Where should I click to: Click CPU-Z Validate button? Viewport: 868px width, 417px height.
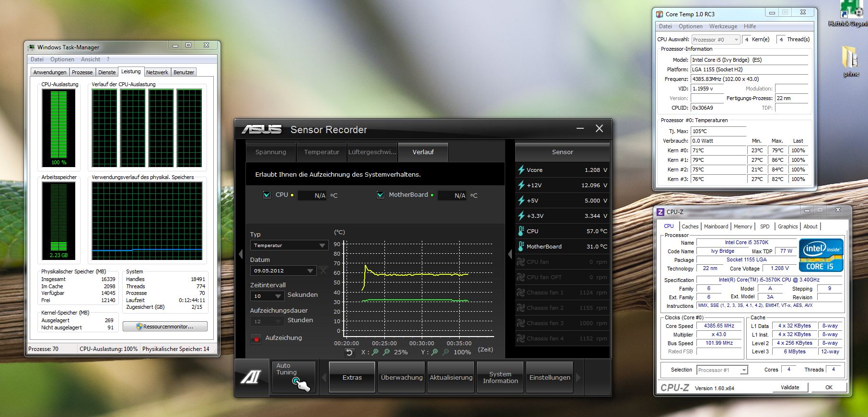[790, 387]
